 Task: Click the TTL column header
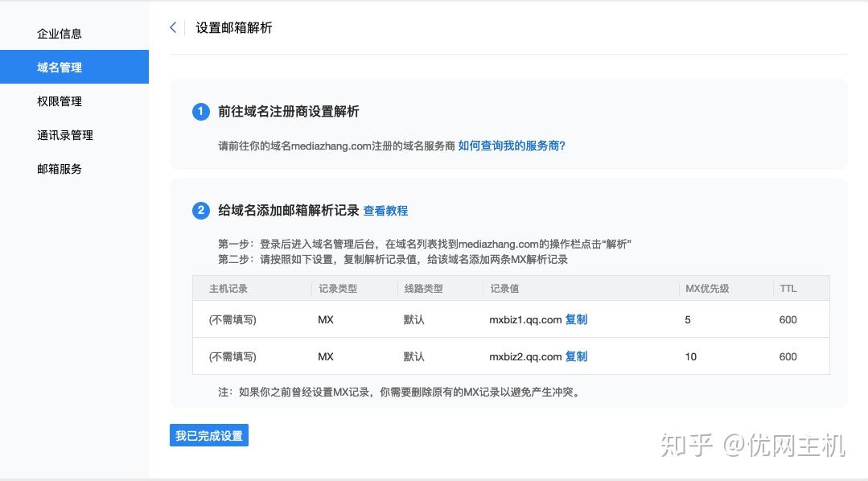coord(788,288)
